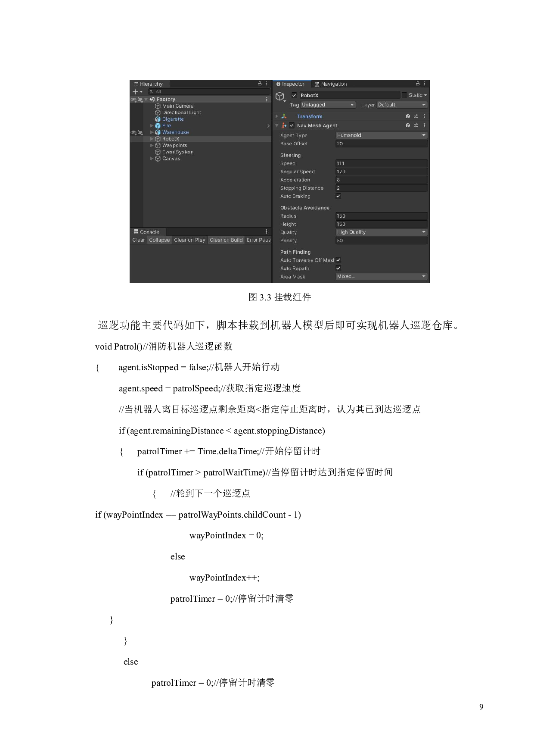Open Transform component preset settings icon
Image resolution: width=534 pixels, height=756 pixels.
tap(416, 116)
